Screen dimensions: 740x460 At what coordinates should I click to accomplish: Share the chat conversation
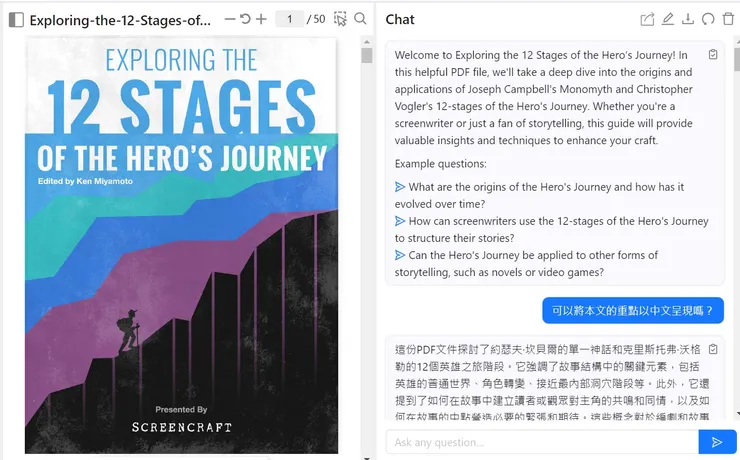click(647, 19)
